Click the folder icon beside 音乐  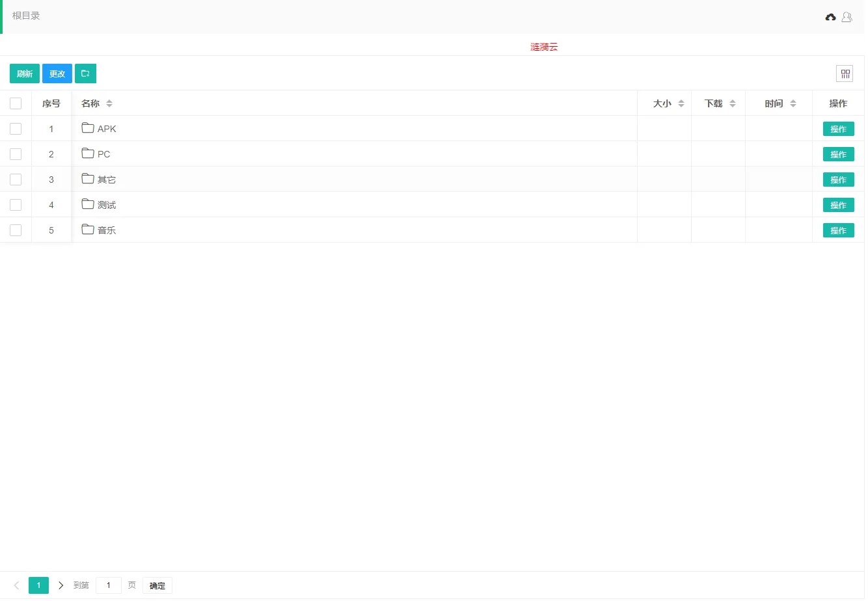[x=88, y=230]
